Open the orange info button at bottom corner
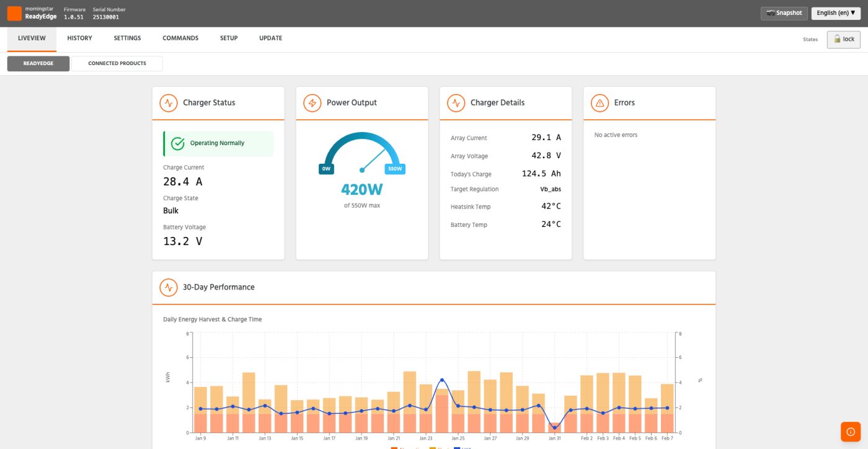Screen dimensions: 868x449 (851, 432)
